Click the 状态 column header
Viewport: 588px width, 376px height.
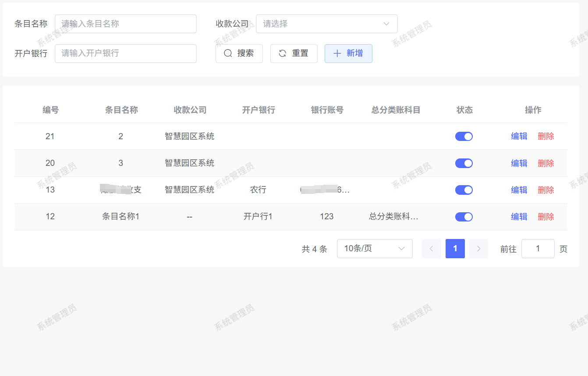click(464, 110)
